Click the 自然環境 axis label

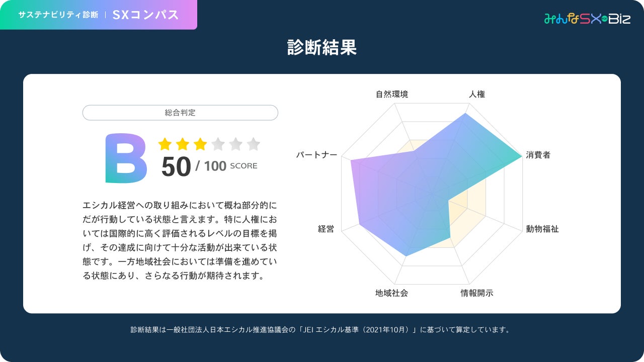coord(392,94)
